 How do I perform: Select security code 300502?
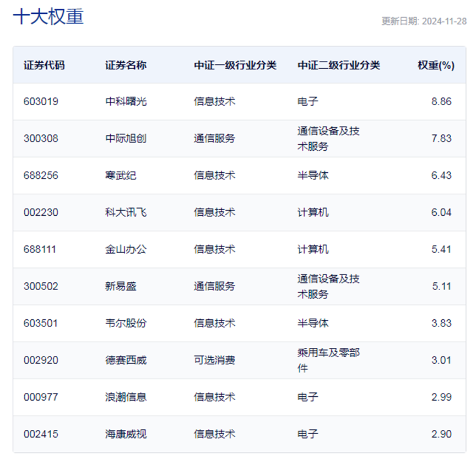pyautogui.click(x=41, y=286)
